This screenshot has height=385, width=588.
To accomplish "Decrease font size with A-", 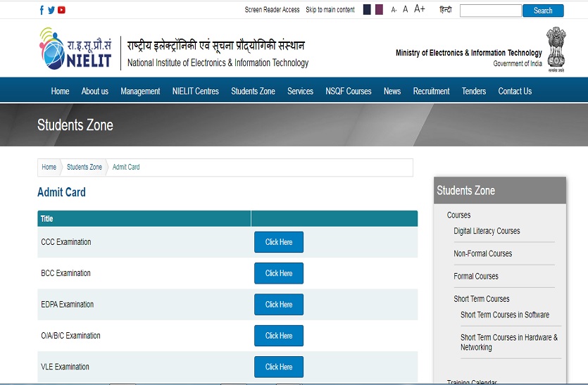I will (394, 10).
